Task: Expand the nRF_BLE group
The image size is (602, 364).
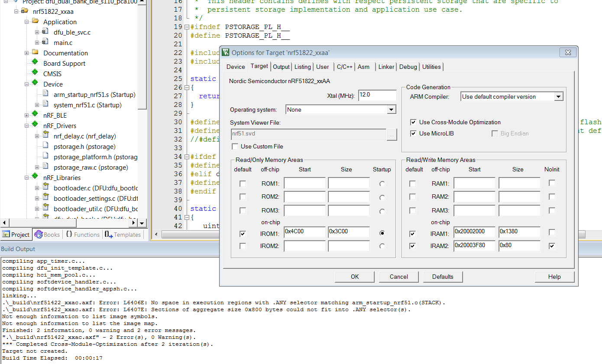Action: [x=26, y=115]
